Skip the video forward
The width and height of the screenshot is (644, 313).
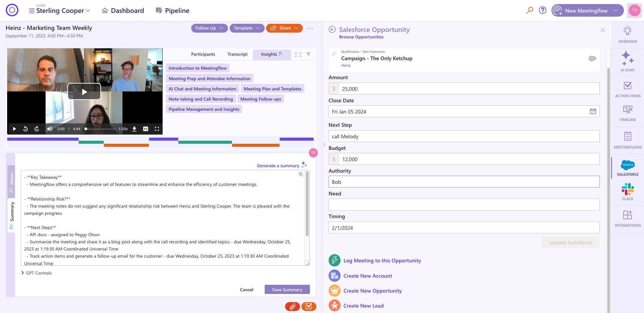click(x=37, y=129)
